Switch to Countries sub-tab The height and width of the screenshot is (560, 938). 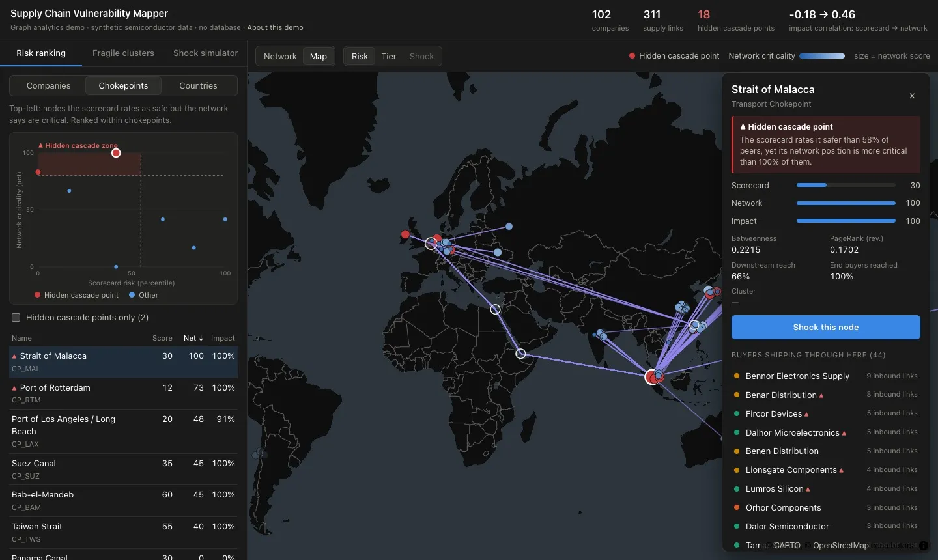click(198, 86)
